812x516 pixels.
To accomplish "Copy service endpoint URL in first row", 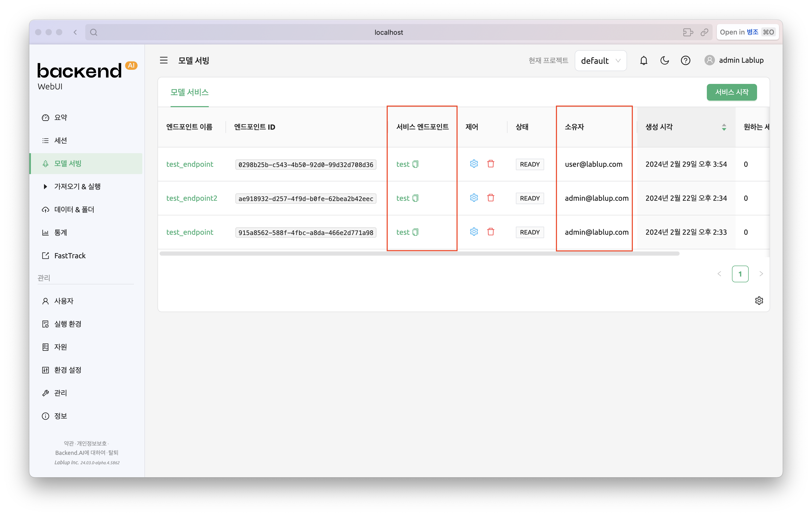I will pos(415,164).
